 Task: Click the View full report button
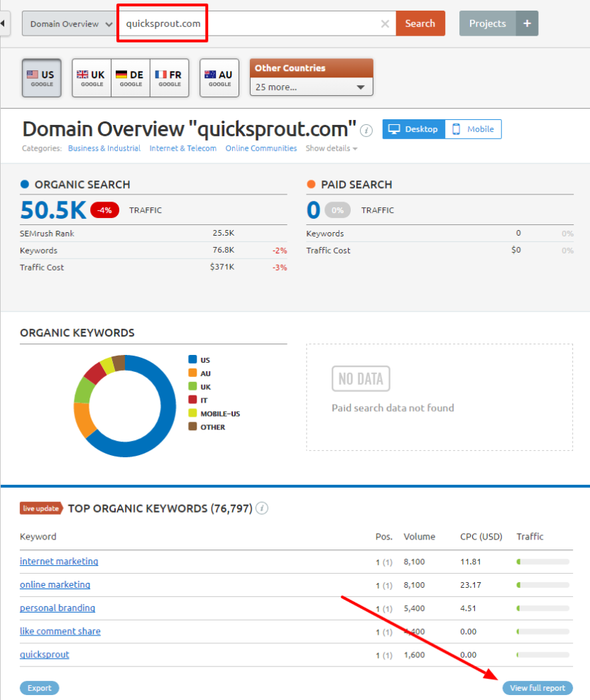click(x=537, y=688)
